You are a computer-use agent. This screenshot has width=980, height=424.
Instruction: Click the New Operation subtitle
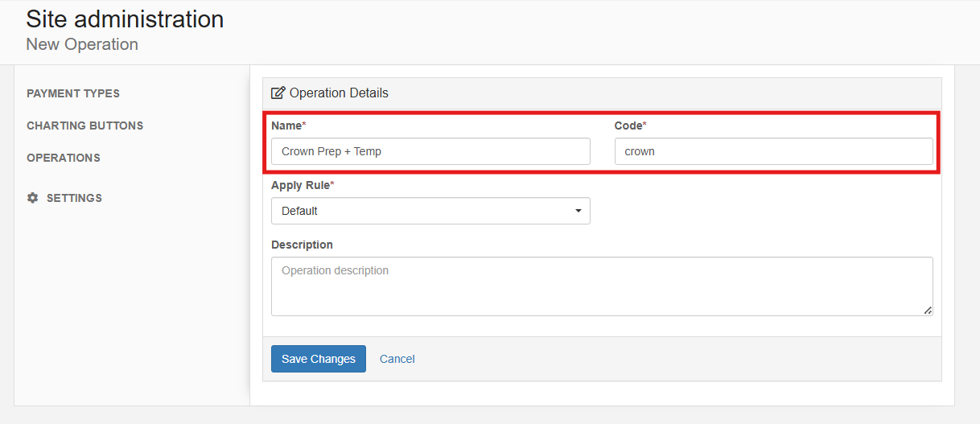click(x=82, y=44)
